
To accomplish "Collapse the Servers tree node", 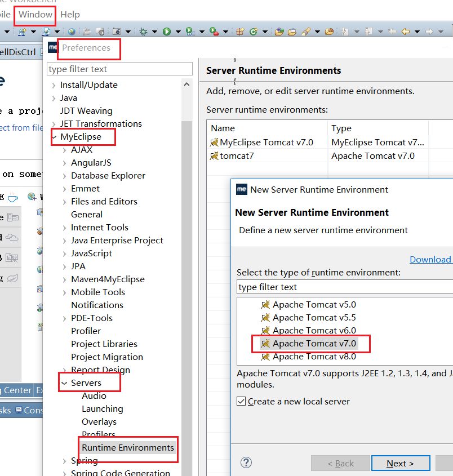I will pyautogui.click(x=64, y=384).
